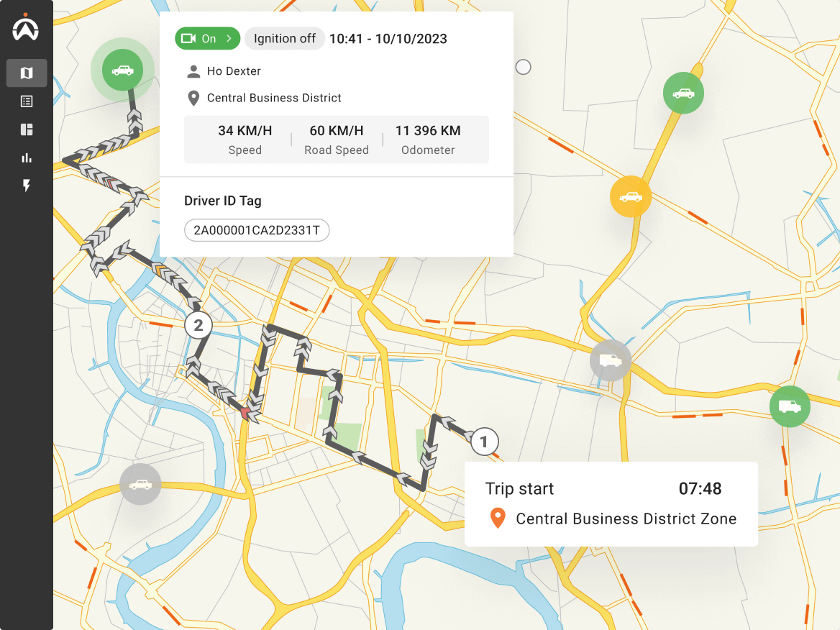Click the red event marker on route
This screenshot has height=630, width=840.
click(245, 412)
